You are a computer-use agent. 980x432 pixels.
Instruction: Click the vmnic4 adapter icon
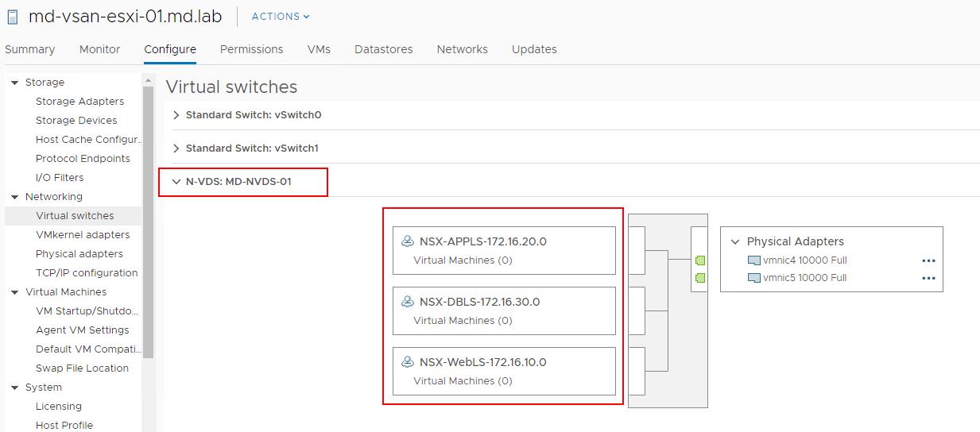(x=754, y=260)
